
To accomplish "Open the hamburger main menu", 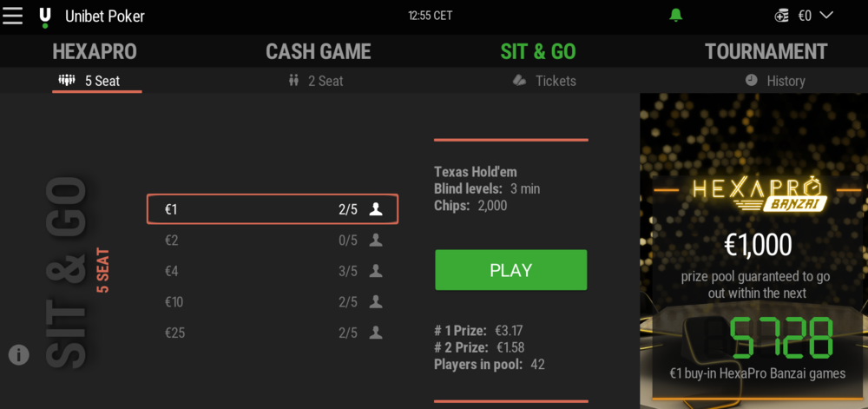I will click(x=13, y=16).
